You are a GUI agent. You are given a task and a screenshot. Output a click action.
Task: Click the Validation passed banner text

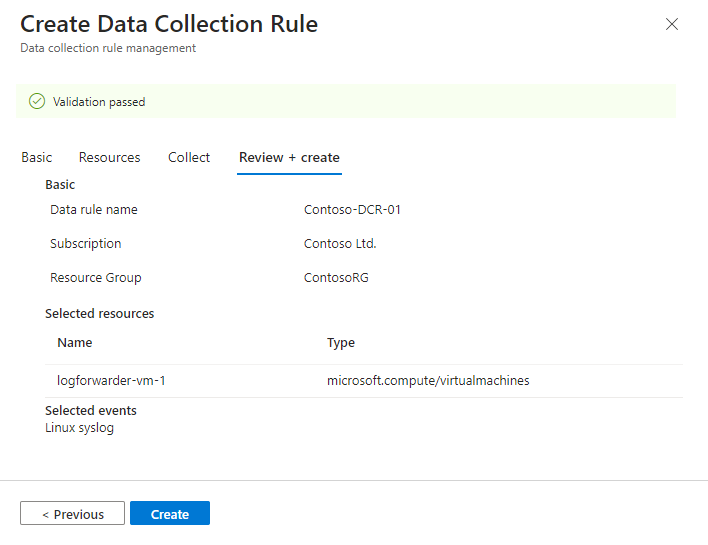pyautogui.click(x=99, y=102)
